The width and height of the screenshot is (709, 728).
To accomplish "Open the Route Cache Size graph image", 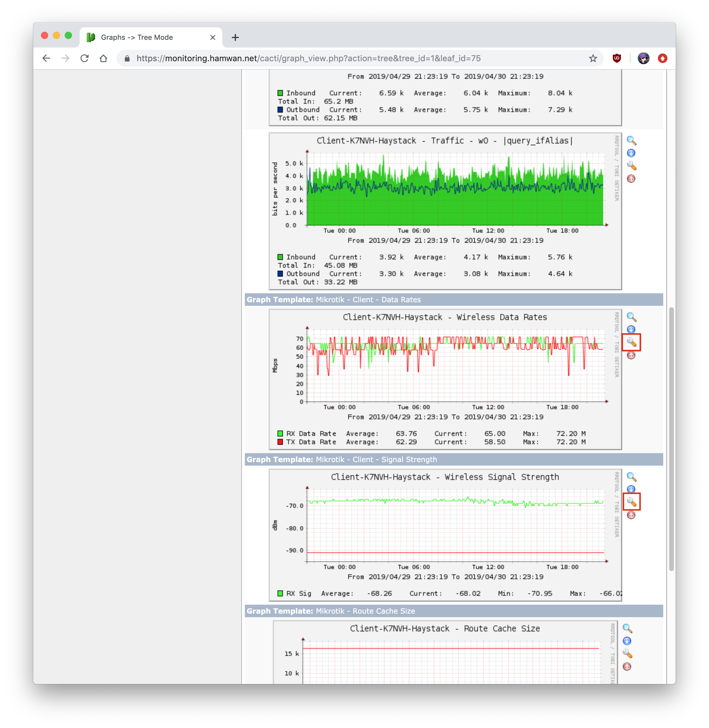I will pos(445,652).
